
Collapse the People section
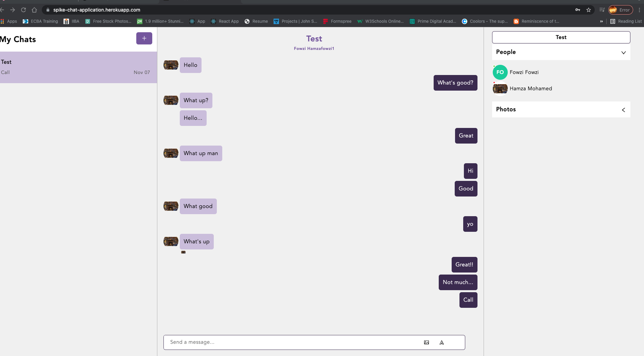click(624, 53)
